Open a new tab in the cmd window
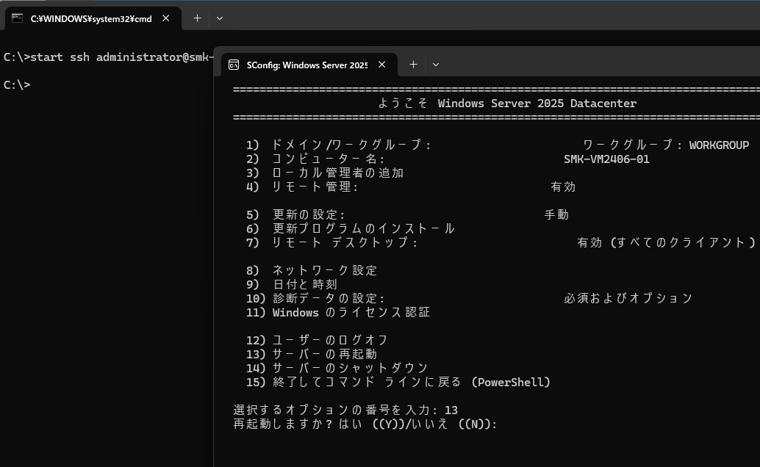760x467 pixels. [197, 18]
